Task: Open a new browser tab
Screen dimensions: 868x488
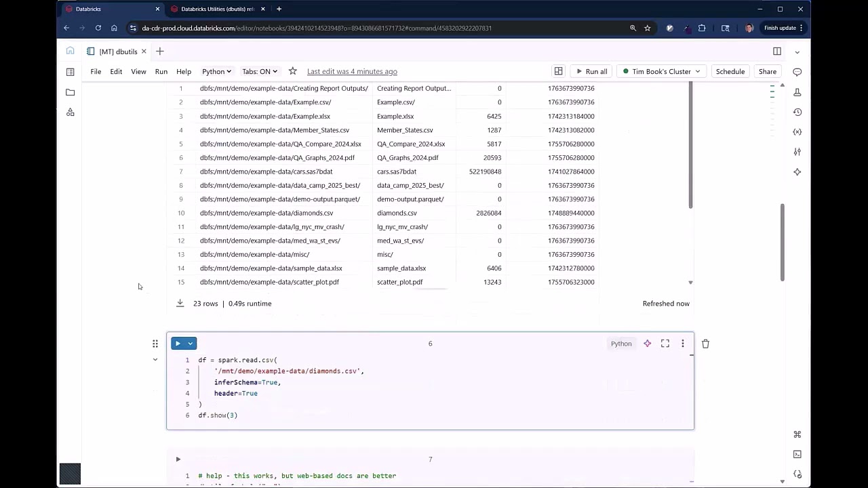Action: 279,9
